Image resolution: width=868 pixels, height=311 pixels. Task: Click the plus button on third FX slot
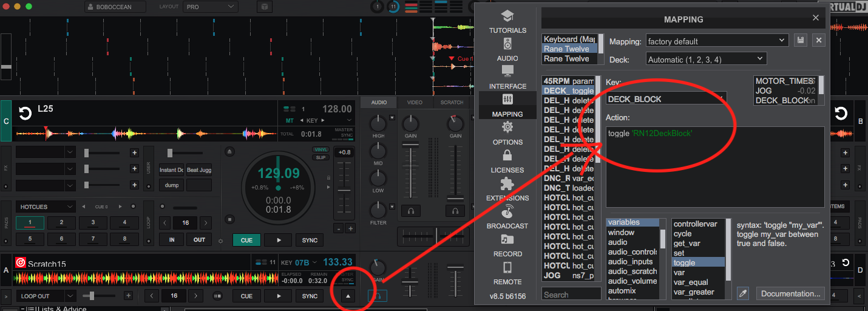134,185
